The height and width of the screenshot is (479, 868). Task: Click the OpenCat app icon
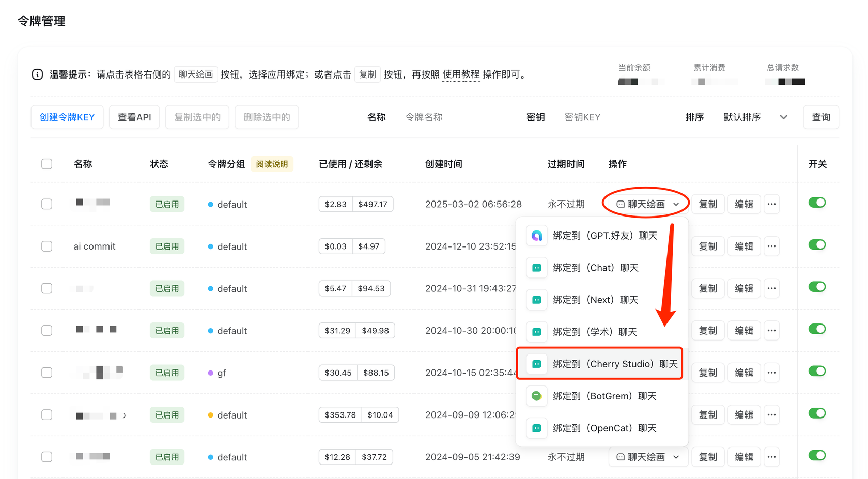pos(537,428)
